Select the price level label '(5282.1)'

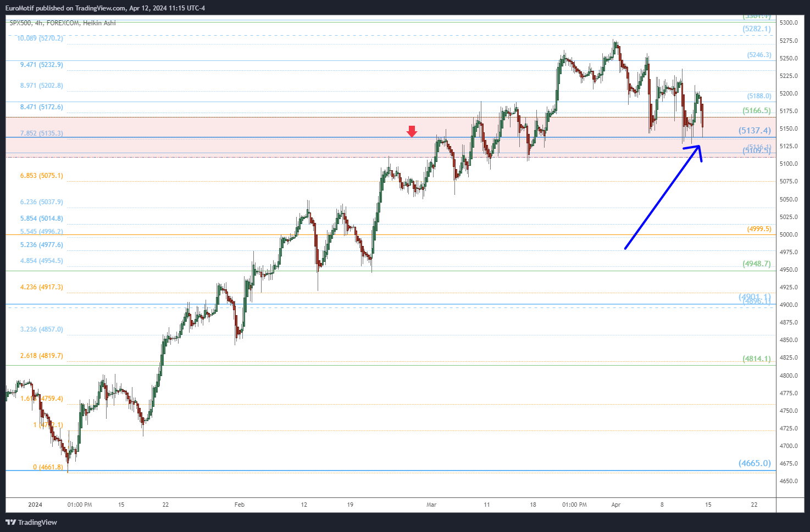click(x=757, y=29)
